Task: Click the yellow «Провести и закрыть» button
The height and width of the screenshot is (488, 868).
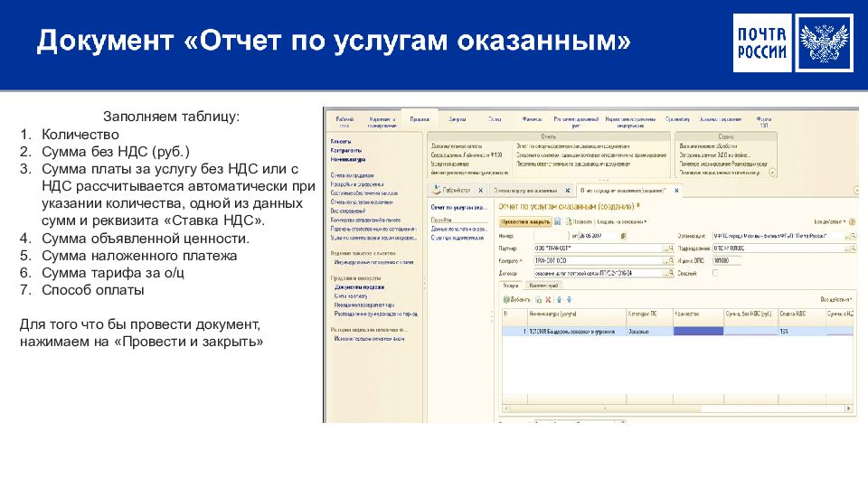Action: pos(525,222)
